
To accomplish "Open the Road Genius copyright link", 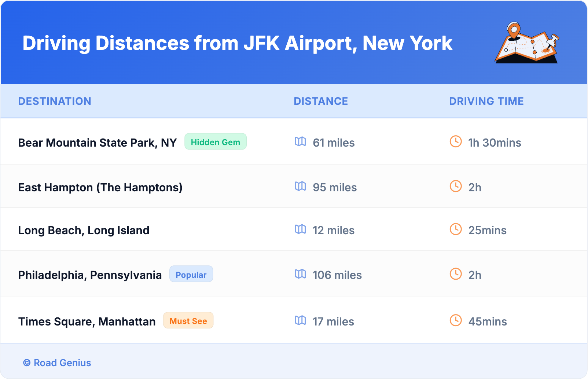I will (x=57, y=363).
